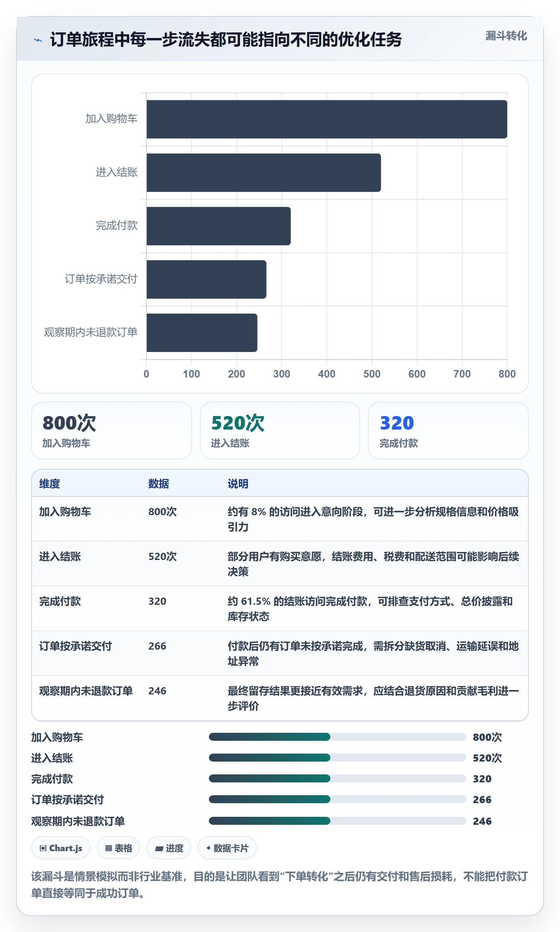Select the 进度 chip
560x932 pixels.
pos(169,848)
